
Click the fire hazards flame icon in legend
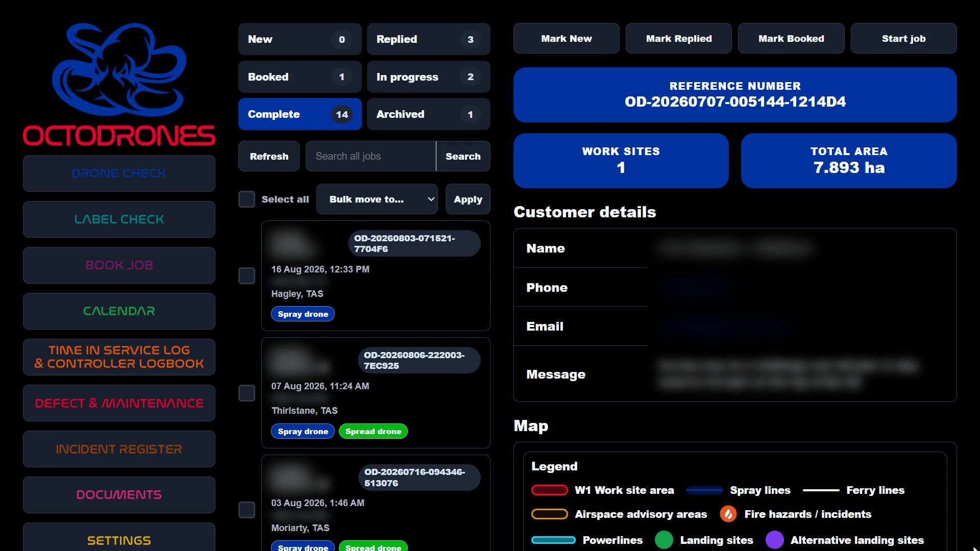point(728,514)
